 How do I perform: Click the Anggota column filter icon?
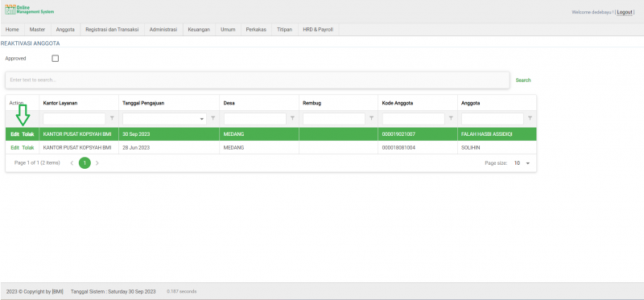click(x=530, y=118)
